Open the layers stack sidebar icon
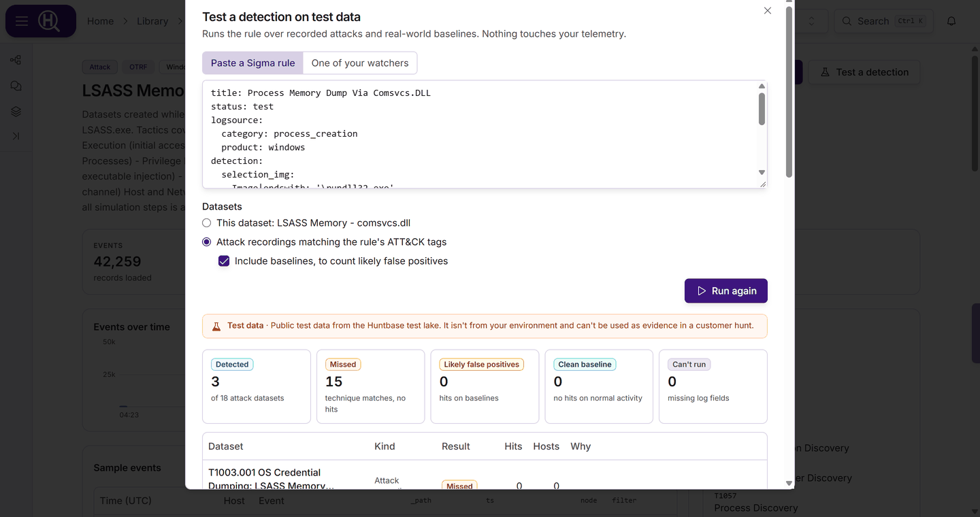980x517 pixels. (16, 112)
